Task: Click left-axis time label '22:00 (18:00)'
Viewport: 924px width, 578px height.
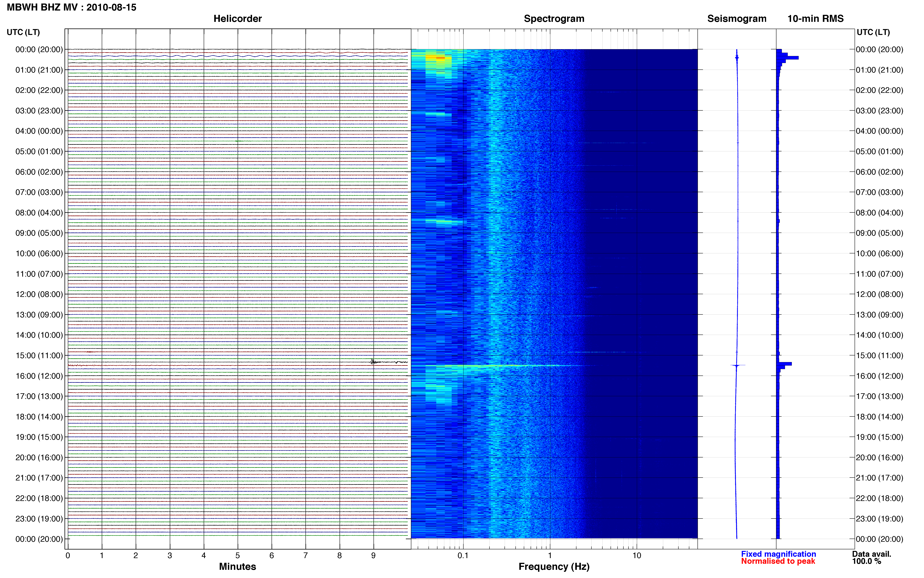Action: click(39, 498)
